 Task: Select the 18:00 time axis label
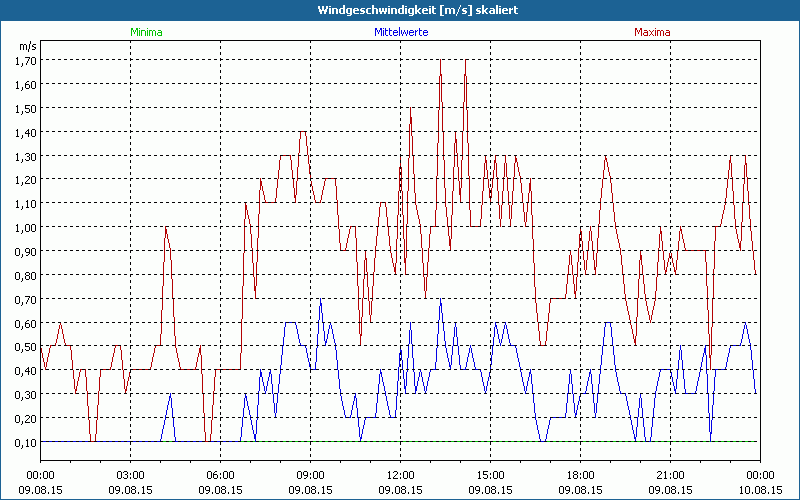pyautogui.click(x=581, y=475)
